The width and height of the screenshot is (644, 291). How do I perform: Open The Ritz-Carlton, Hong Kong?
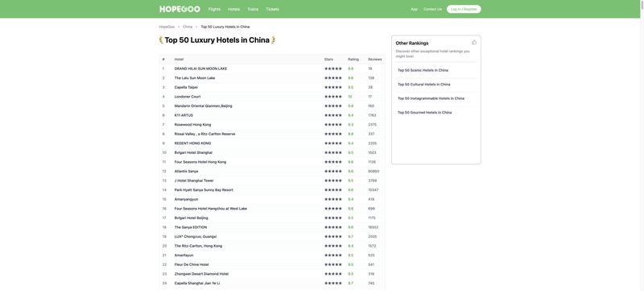pyautogui.click(x=198, y=246)
